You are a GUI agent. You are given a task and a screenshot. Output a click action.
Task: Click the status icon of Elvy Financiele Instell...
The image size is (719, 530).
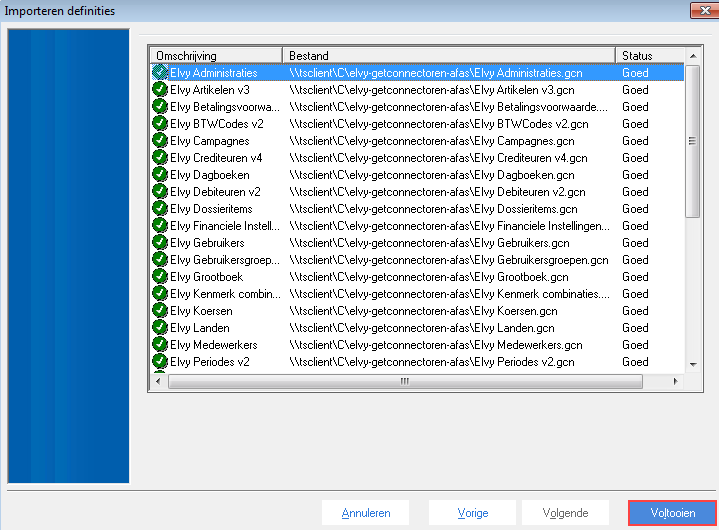(x=160, y=225)
